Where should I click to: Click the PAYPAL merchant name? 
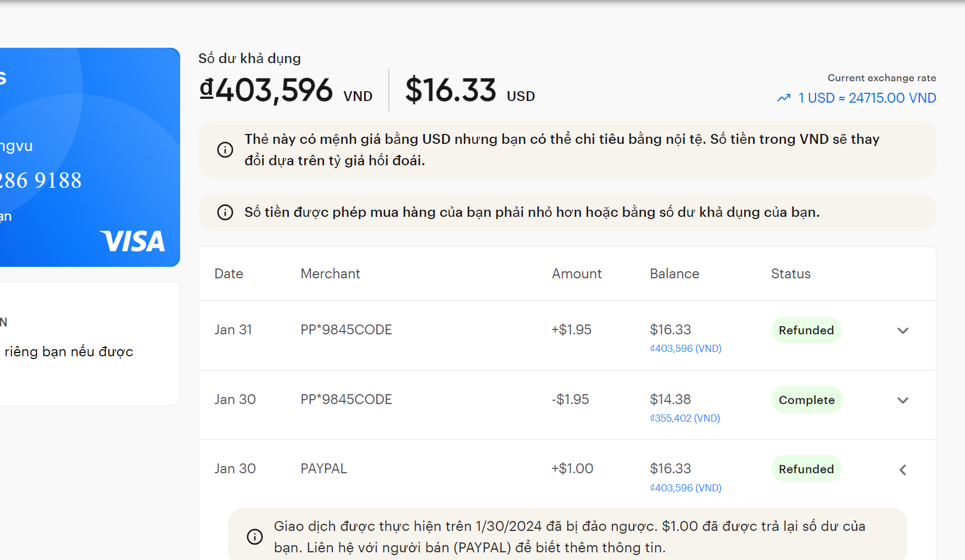coord(323,469)
